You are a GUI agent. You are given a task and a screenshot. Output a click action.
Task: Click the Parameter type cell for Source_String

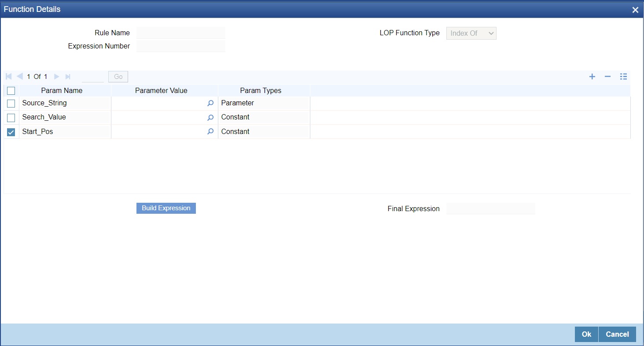point(264,103)
